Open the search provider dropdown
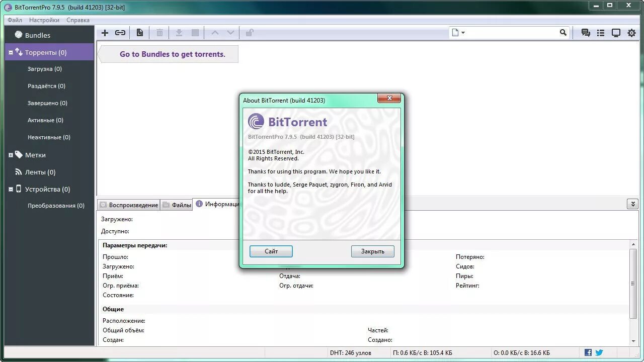This screenshot has width=644, height=362. (x=458, y=33)
